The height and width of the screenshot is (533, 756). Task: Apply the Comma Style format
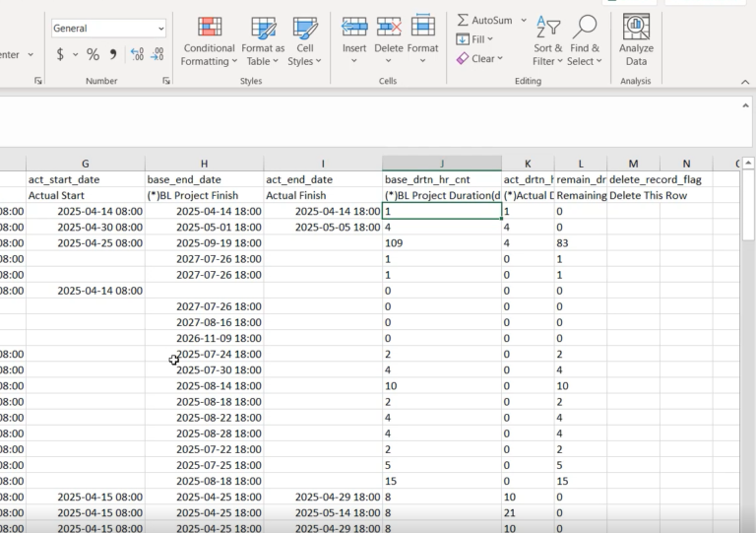click(x=113, y=54)
